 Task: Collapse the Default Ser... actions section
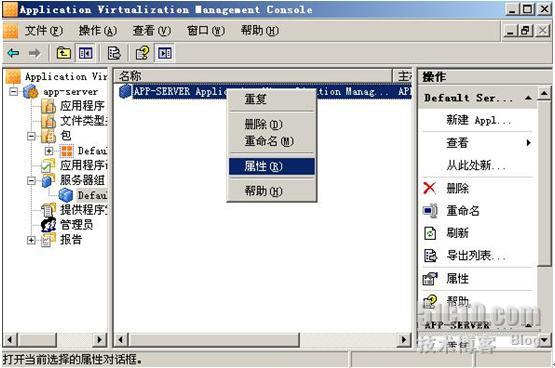528,98
